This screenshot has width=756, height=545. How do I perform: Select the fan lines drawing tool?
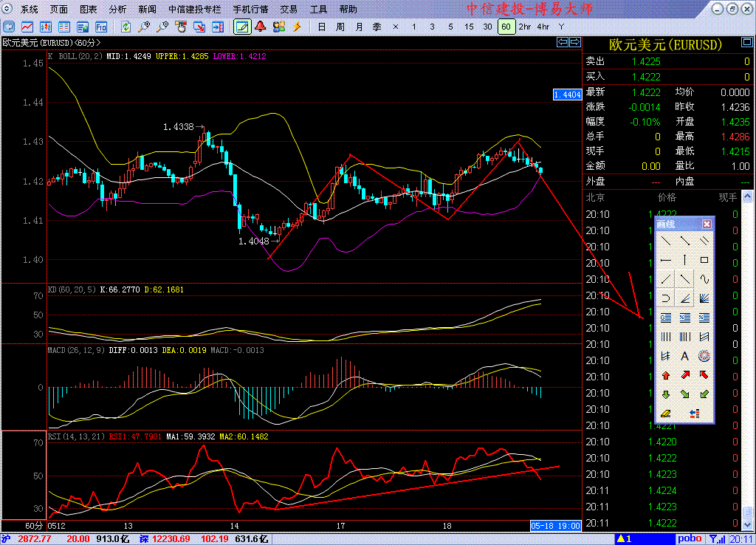coord(704,298)
